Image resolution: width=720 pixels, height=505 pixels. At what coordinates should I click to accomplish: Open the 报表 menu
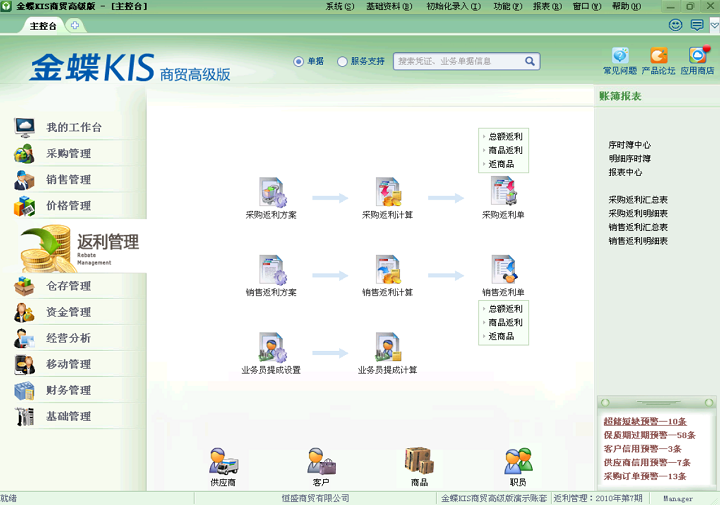547,6
